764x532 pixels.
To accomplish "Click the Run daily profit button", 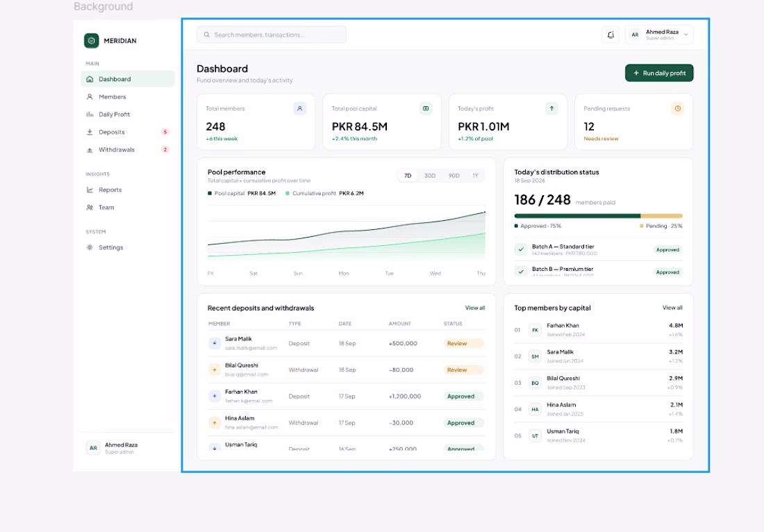I will click(659, 73).
